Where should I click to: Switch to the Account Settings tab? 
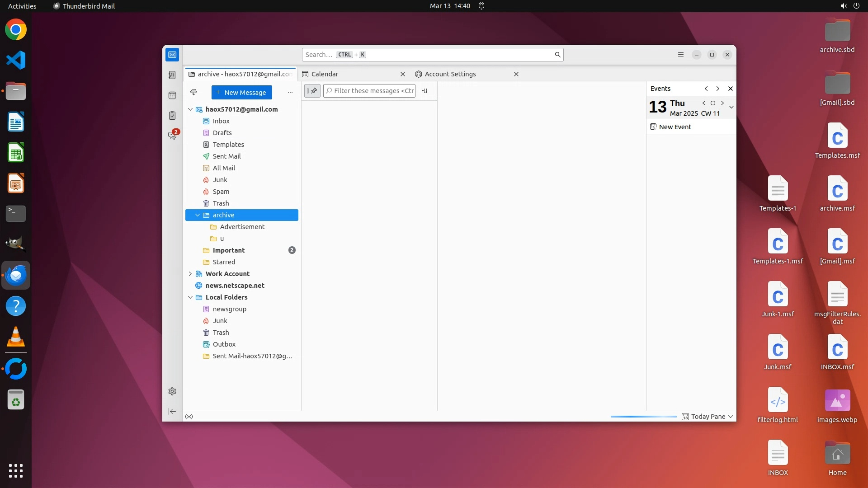click(x=450, y=74)
